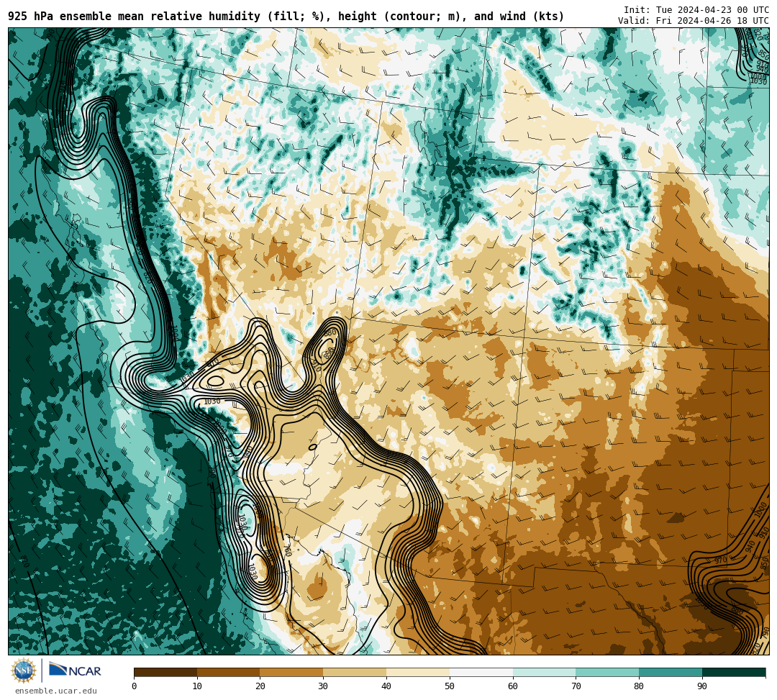Click the 10-20 brown colorbar segment
Viewport: 777px width, 700px height.
[229, 672]
